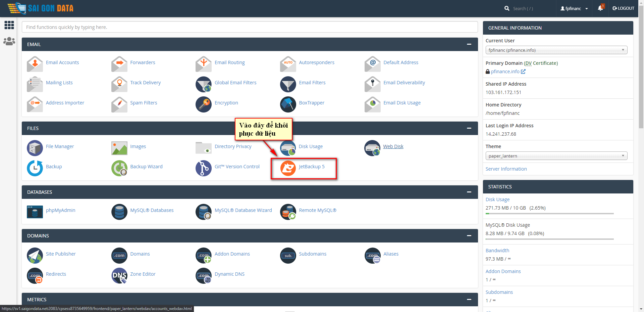This screenshot has width=644, height=312.
Task: Open the grid home icon in sidebar
Action: 9,25
